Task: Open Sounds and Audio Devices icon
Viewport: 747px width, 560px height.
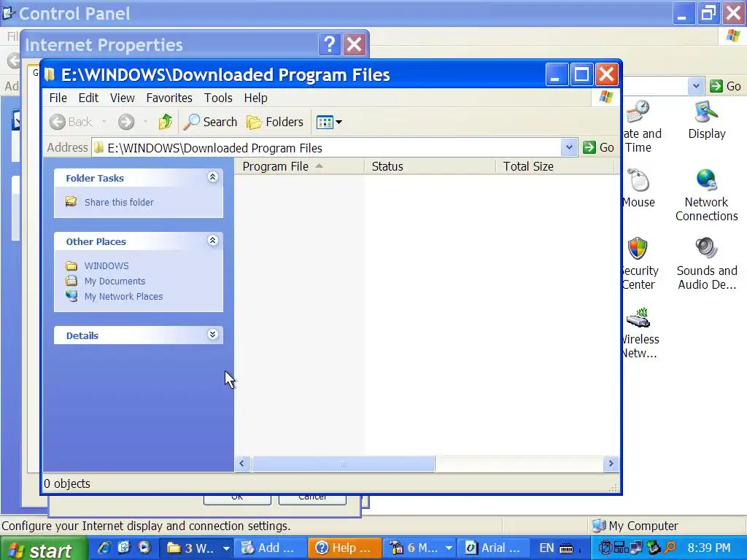Action: [x=706, y=264]
